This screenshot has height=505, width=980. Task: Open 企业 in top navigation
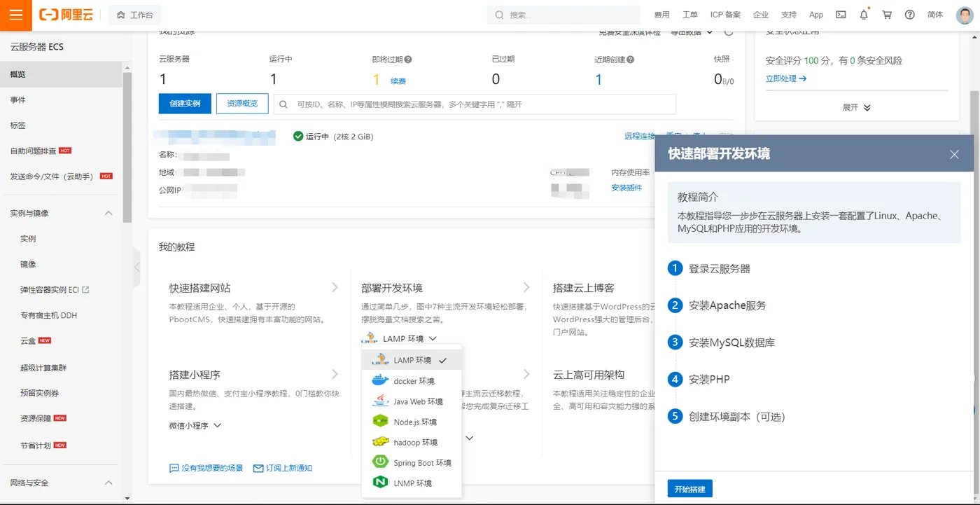(x=761, y=15)
